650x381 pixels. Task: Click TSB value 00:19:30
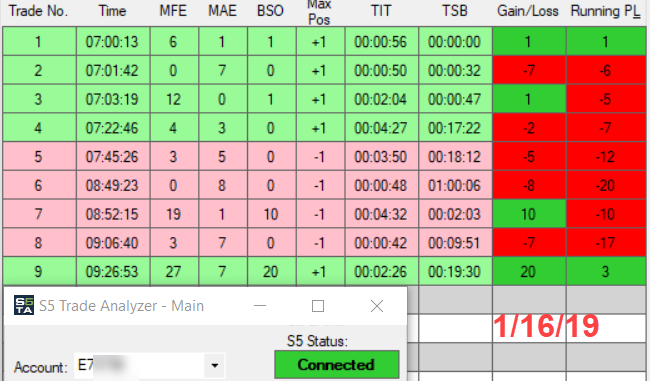pyautogui.click(x=455, y=272)
